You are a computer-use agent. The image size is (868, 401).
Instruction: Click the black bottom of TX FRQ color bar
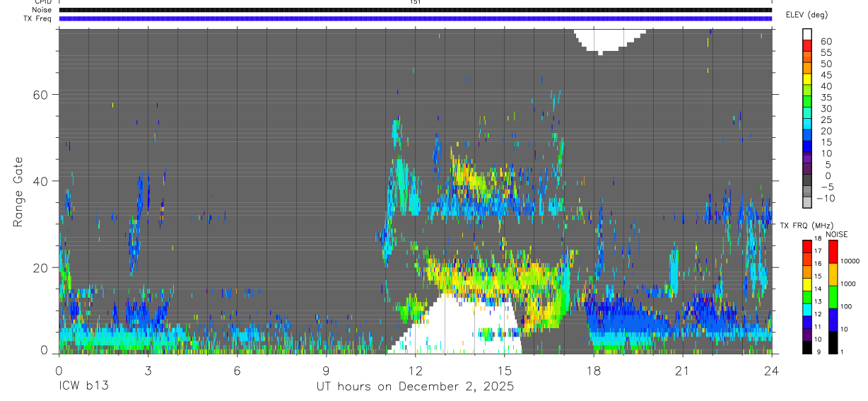(x=807, y=347)
